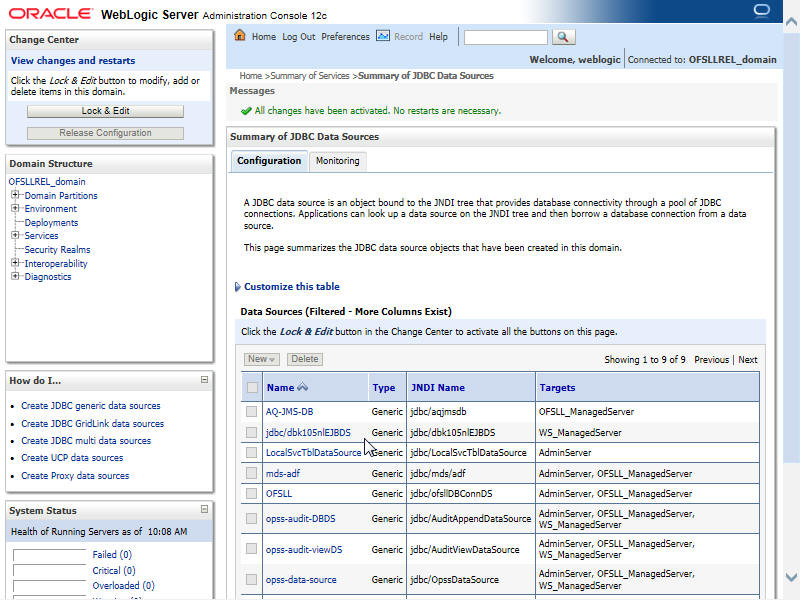
Task: Expand the Diagnostics tree node
Action: click(15, 276)
